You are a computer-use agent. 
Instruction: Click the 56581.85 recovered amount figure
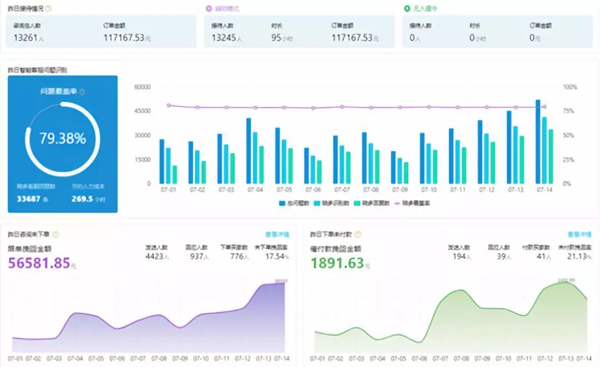coord(39,263)
